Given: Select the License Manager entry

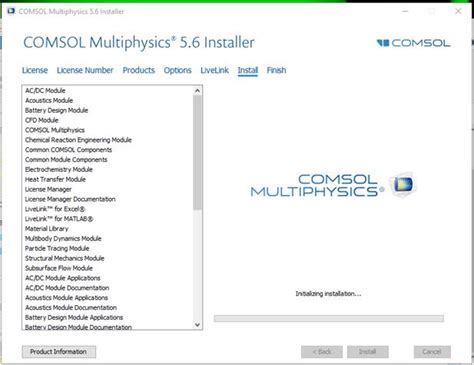Looking at the screenshot, I should pyautogui.click(x=48, y=189).
